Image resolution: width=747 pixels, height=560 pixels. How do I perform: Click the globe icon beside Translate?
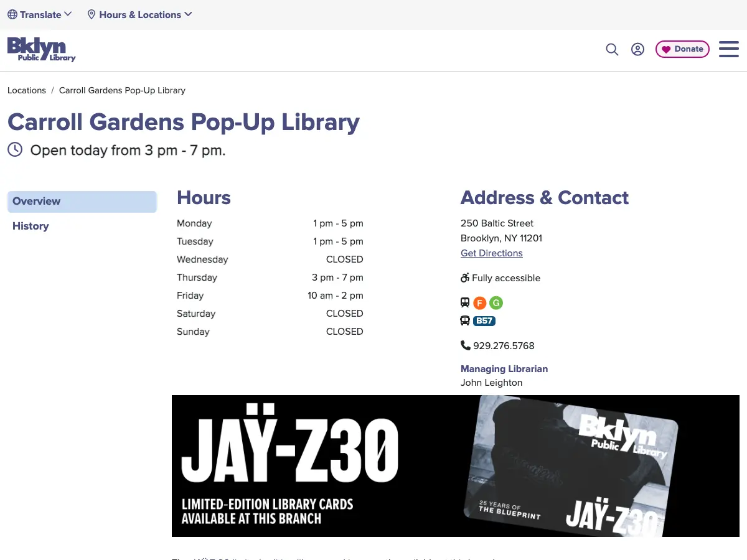pyautogui.click(x=12, y=14)
